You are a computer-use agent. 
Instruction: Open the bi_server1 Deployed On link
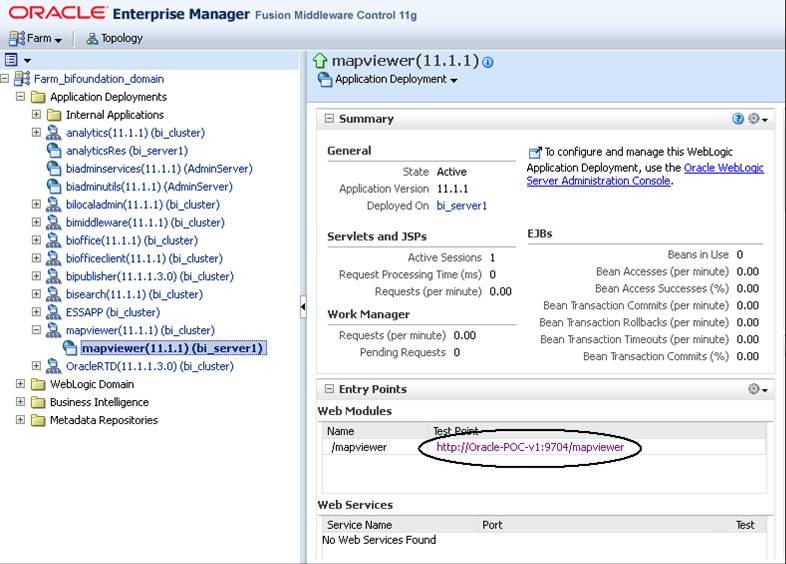[x=462, y=206]
